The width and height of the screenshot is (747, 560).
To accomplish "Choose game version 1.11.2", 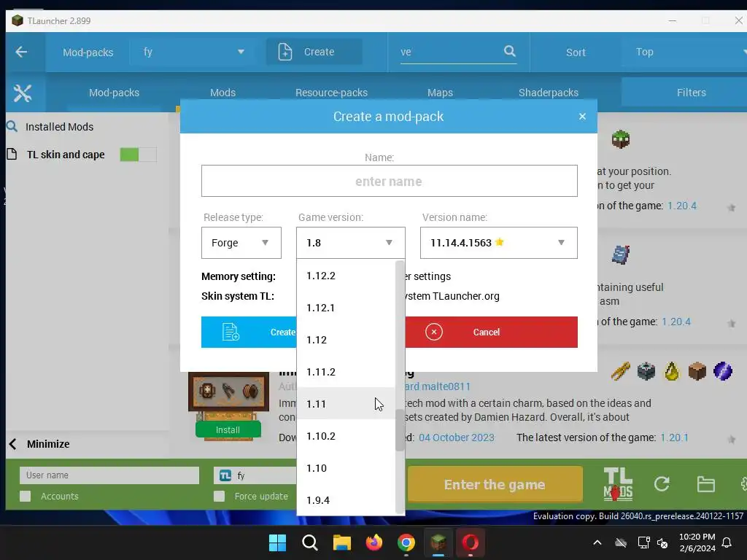I will click(346, 372).
